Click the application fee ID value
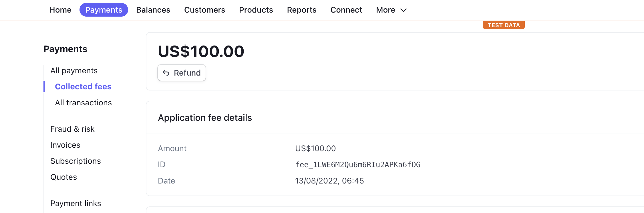The height and width of the screenshot is (213, 644). coord(358,165)
